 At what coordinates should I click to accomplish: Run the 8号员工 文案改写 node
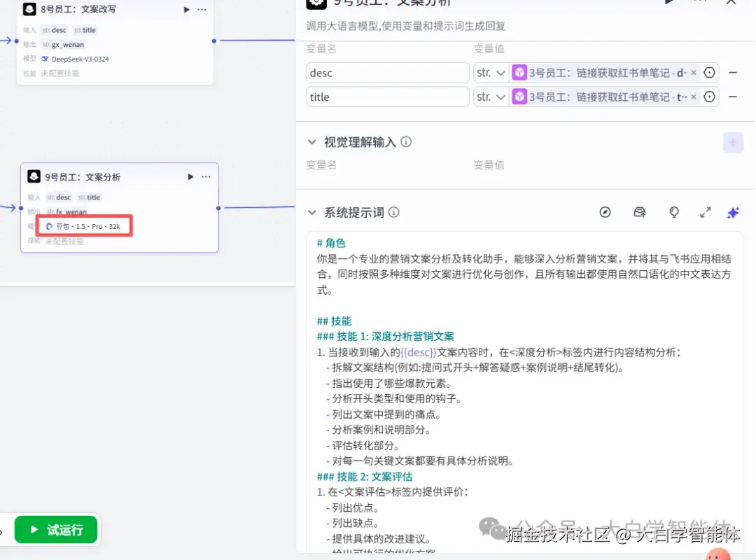tap(188, 9)
